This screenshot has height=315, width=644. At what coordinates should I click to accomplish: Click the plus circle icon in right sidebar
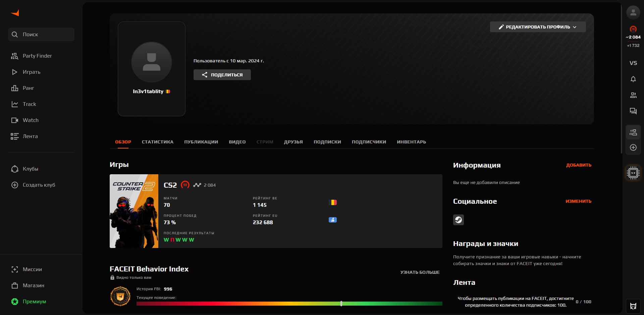click(633, 147)
